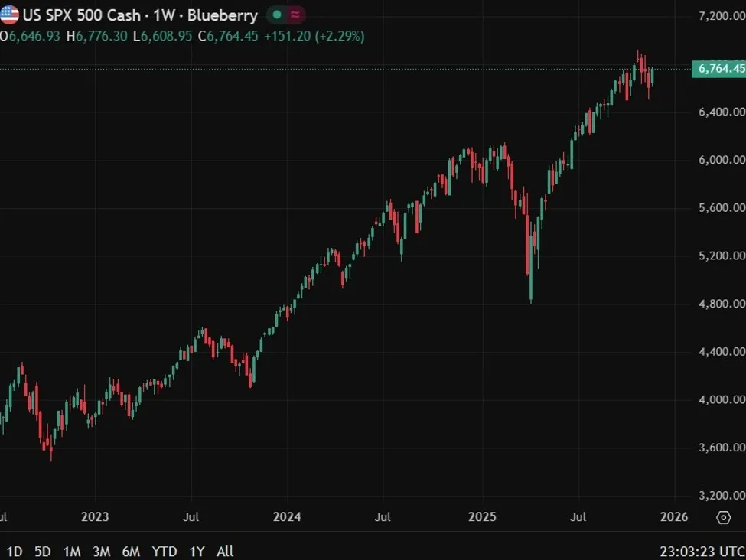
Task: Click the close value C6,764.45 readout
Action: click(x=229, y=36)
